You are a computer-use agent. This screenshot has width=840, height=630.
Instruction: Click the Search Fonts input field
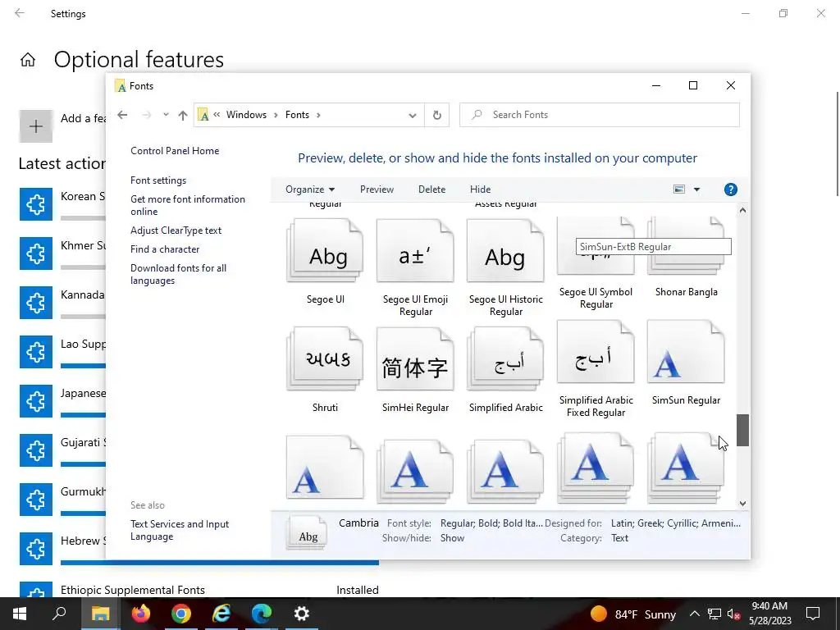[x=600, y=115]
